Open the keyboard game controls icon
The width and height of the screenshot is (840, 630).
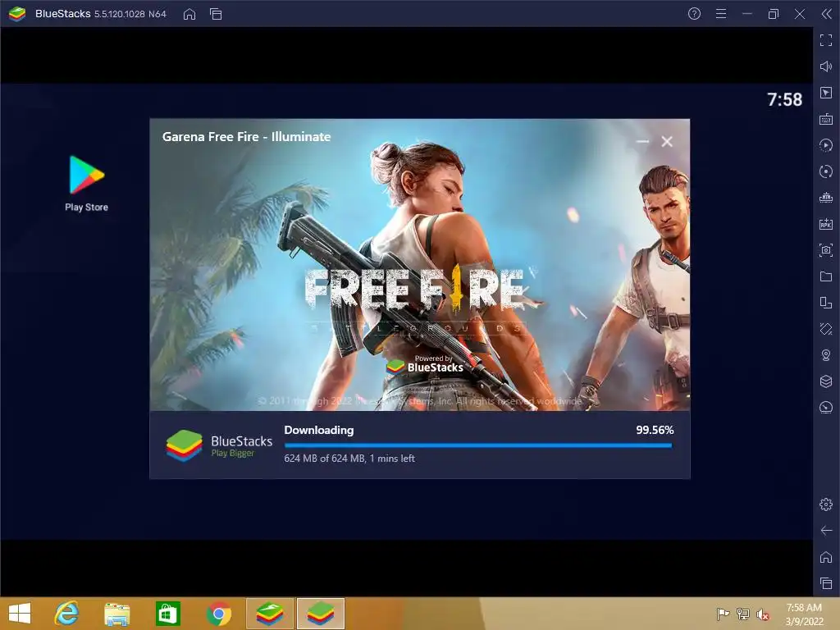[826, 119]
